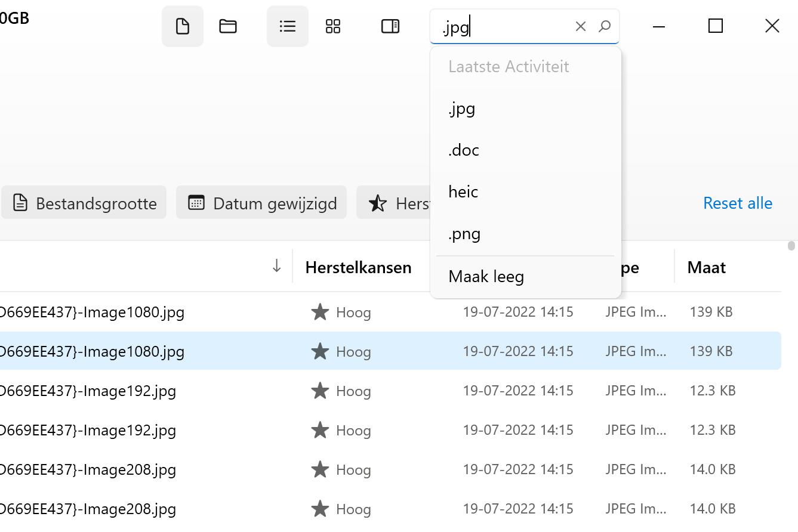Open the star Herstelkansen filter button
The height and width of the screenshot is (532, 798).
[394, 203]
